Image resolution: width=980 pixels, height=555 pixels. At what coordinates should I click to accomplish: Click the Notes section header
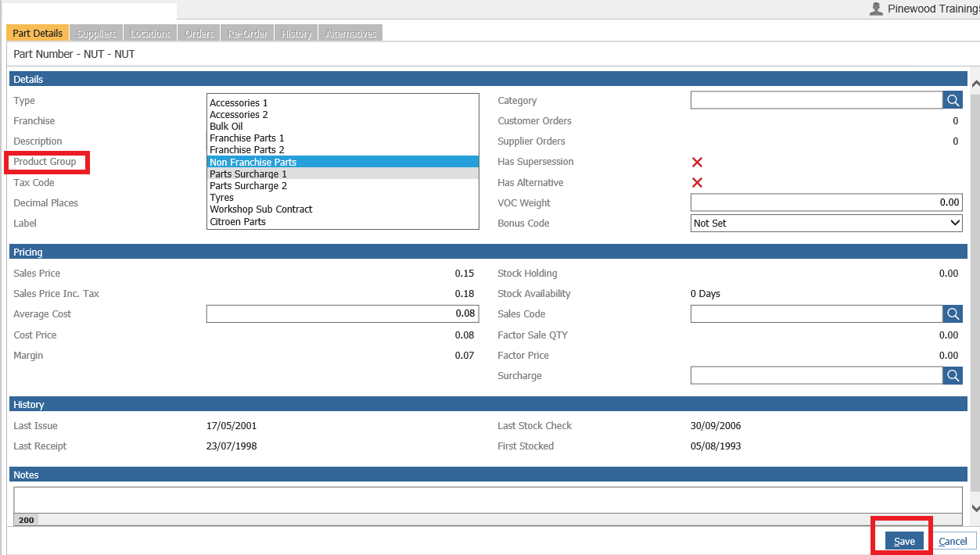(488, 474)
